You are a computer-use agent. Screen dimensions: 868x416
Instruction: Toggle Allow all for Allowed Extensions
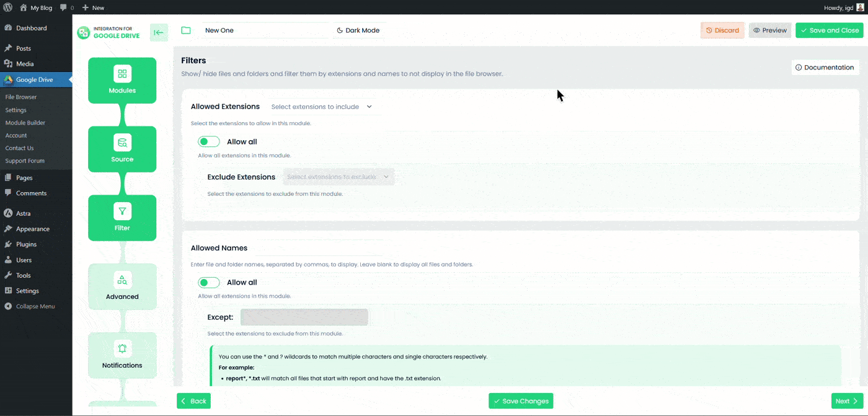[x=209, y=142]
